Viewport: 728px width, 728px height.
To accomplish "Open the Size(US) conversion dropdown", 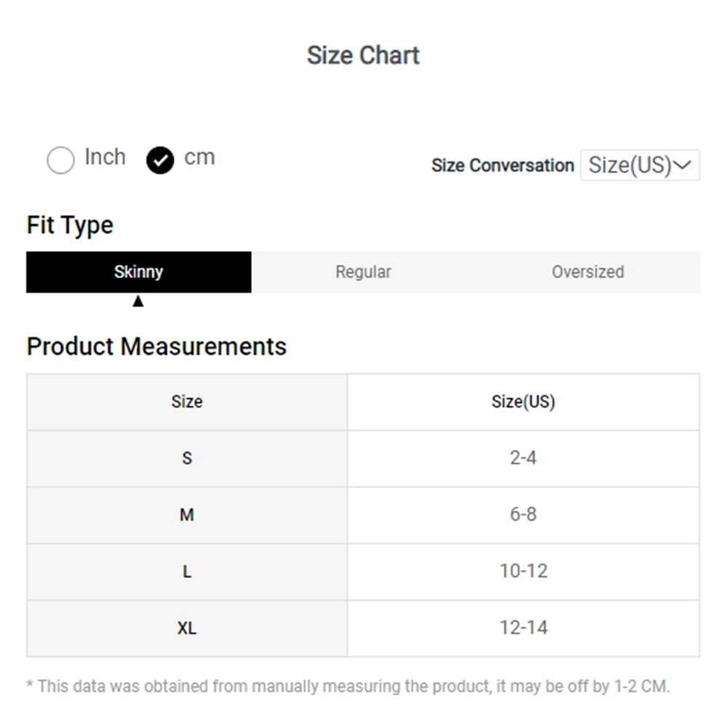I will 640,165.
